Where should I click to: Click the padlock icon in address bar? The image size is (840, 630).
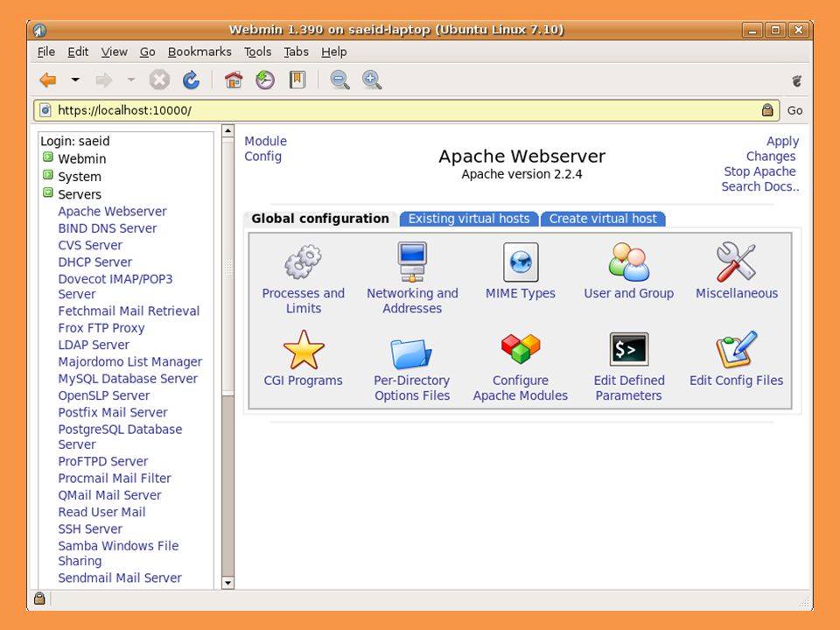pos(767,110)
